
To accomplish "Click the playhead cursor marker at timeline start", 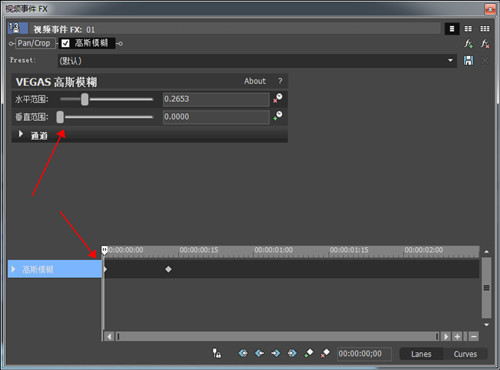I will pyautogui.click(x=104, y=250).
